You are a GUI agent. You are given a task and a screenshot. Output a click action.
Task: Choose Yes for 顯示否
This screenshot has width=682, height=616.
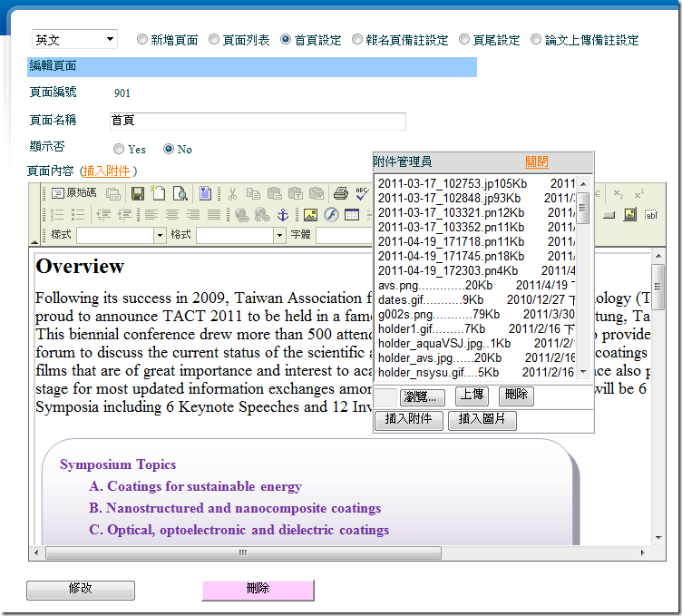(x=119, y=149)
